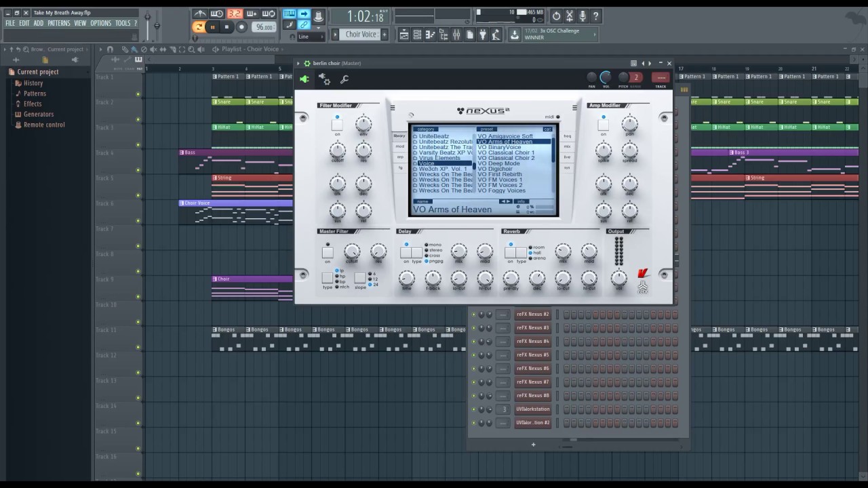The image size is (868, 488).
Task: Open Remote control in the browser tree
Action: point(44,125)
